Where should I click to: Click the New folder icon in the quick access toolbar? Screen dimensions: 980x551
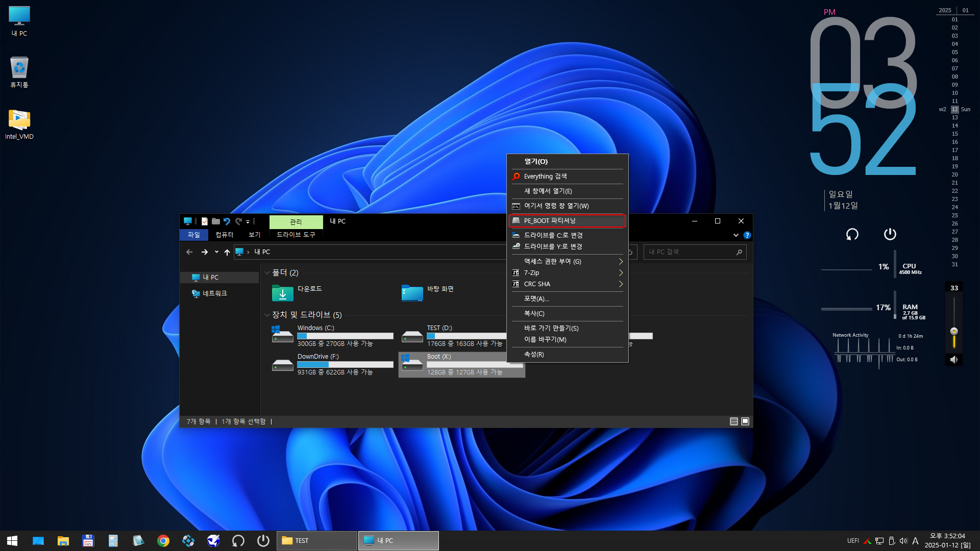(216, 221)
